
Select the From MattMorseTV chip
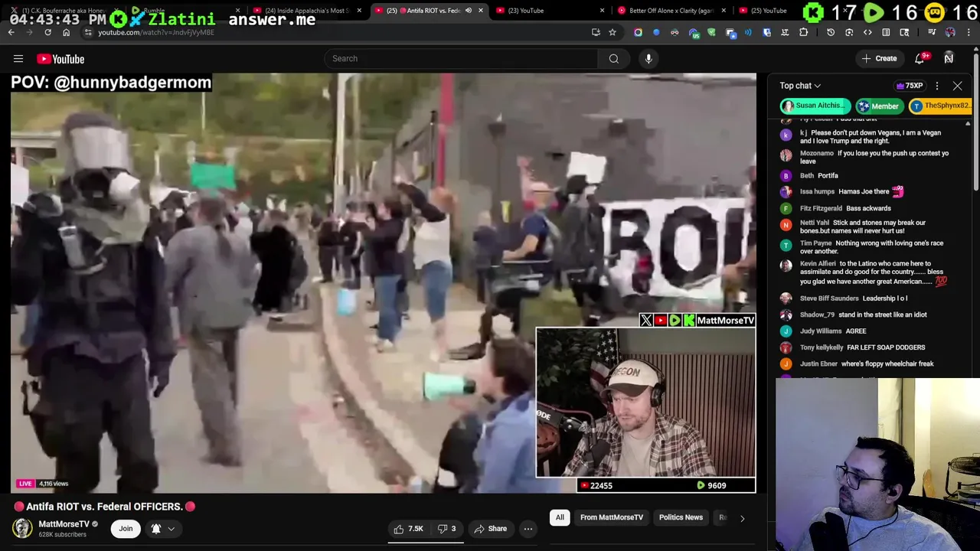click(x=612, y=518)
